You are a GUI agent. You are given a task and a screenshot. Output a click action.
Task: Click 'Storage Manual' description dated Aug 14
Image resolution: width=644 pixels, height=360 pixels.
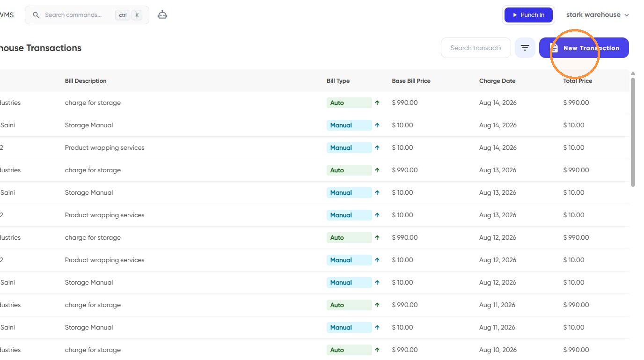click(x=89, y=125)
